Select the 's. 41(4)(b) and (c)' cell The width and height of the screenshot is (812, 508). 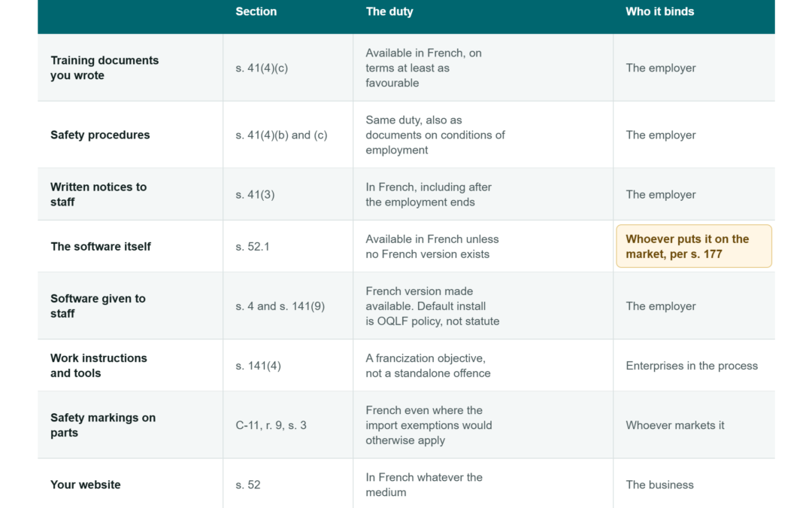pyautogui.click(x=281, y=135)
